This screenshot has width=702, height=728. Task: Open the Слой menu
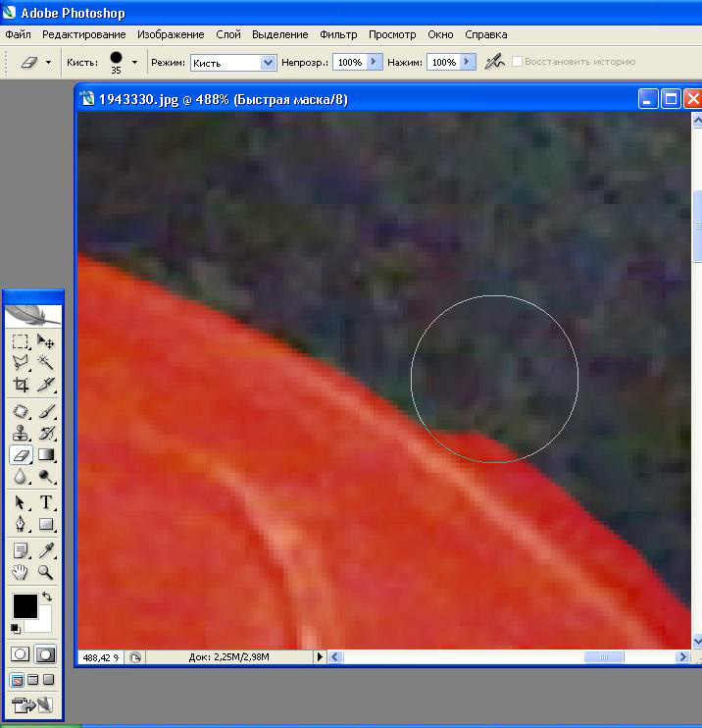[228, 34]
